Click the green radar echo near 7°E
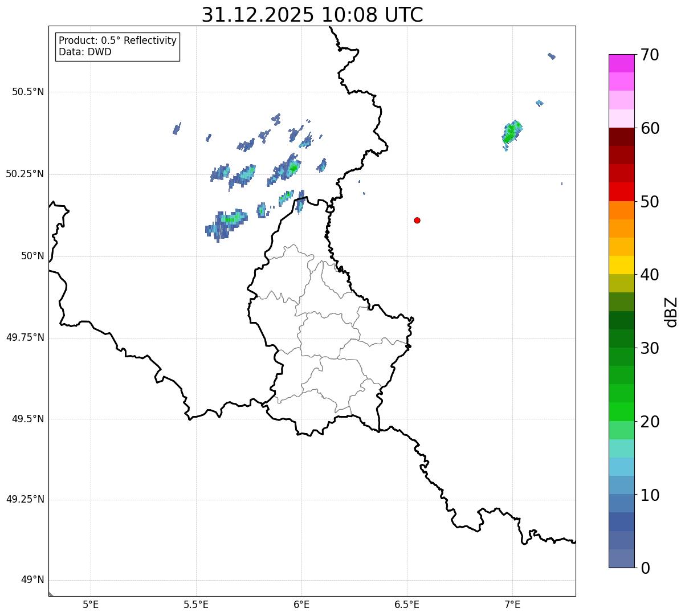 (511, 133)
